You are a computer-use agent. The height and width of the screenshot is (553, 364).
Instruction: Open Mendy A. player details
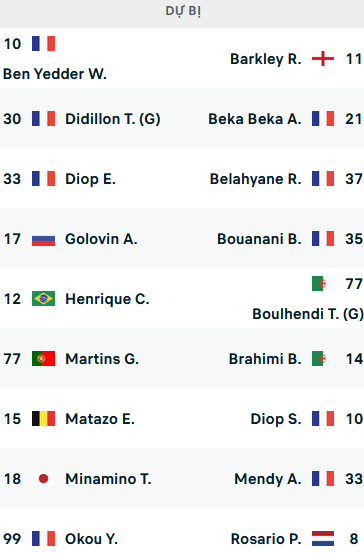pyautogui.click(x=268, y=479)
